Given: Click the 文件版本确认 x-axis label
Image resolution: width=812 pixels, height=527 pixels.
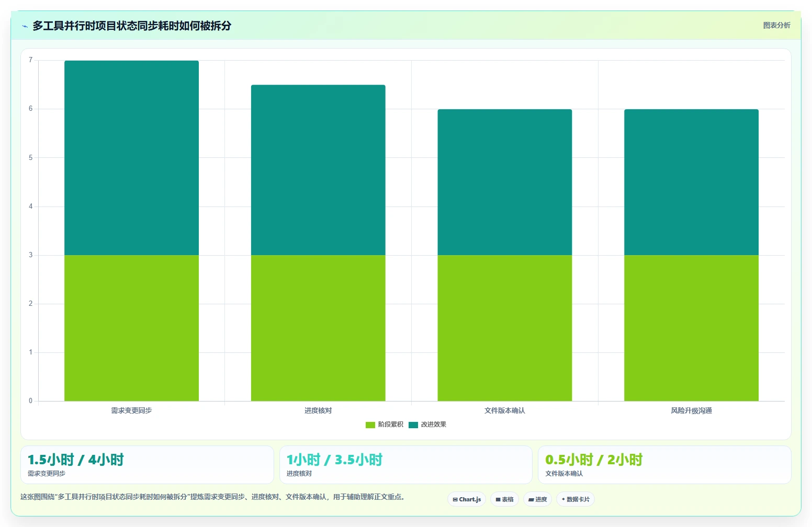Looking at the screenshot, I should click(505, 410).
